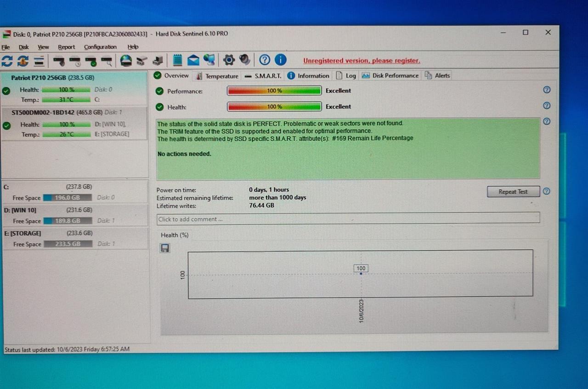Click the 'No actions needed.' text

[x=184, y=154]
